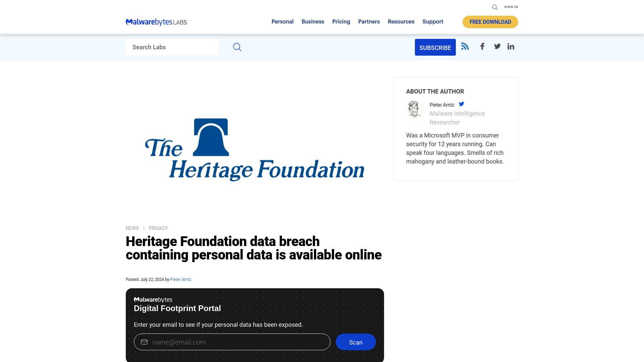
Task: Click the Labs search bar icon
Action: [237, 47]
